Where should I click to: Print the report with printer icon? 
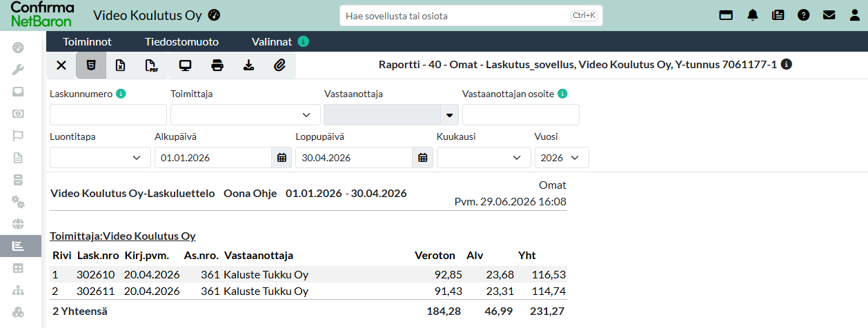coord(217,65)
